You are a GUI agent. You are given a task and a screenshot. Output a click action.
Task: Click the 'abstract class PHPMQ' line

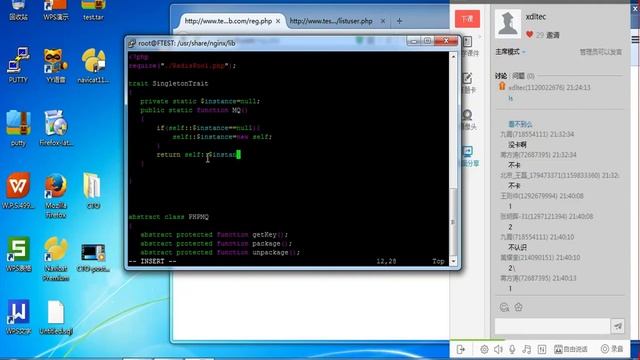tap(169, 217)
